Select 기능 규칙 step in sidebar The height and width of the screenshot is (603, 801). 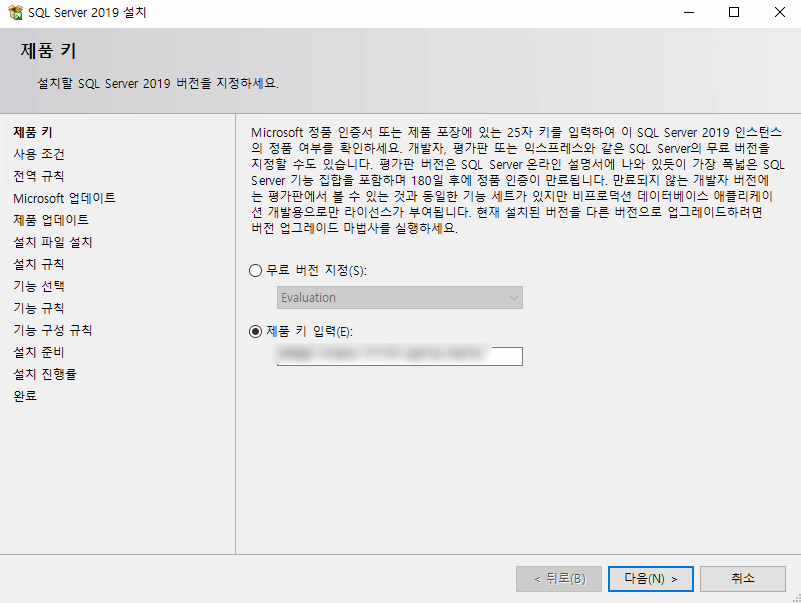point(39,308)
